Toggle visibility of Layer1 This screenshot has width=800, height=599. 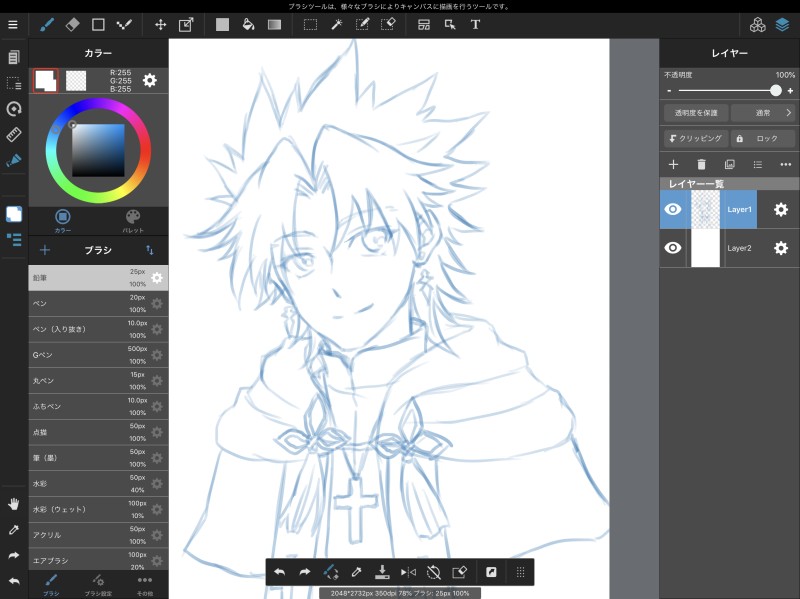pyautogui.click(x=672, y=209)
